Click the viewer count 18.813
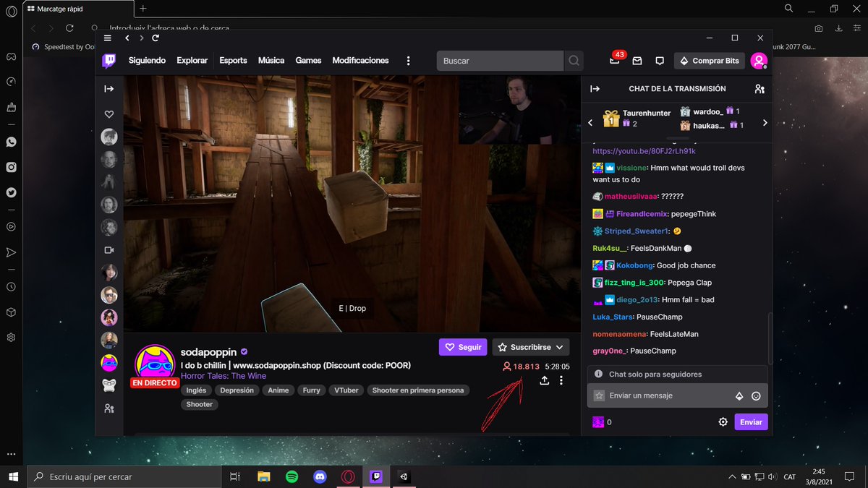Screen dimensions: 868x488 527,367
